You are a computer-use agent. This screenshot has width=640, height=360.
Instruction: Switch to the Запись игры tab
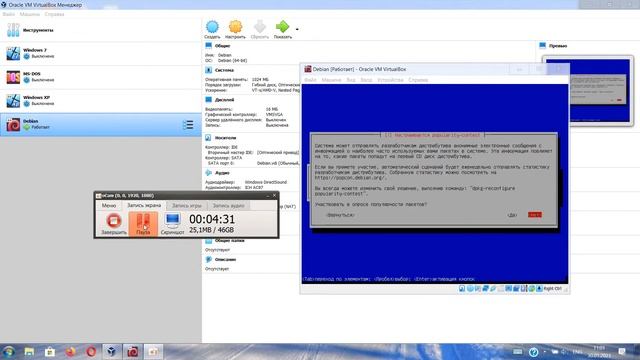point(187,205)
